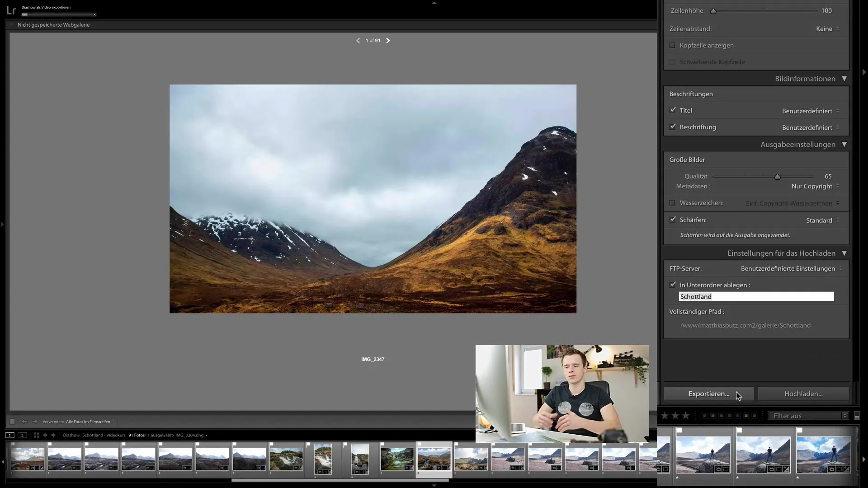
Task: Adjust the Qualität slider handle
Action: [x=777, y=177]
